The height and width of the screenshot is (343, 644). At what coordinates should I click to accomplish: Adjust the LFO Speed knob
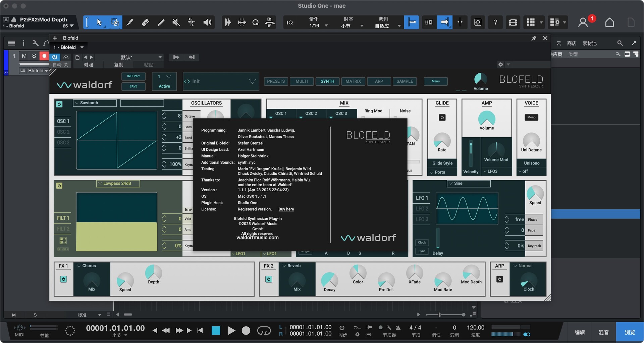click(535, 193)
